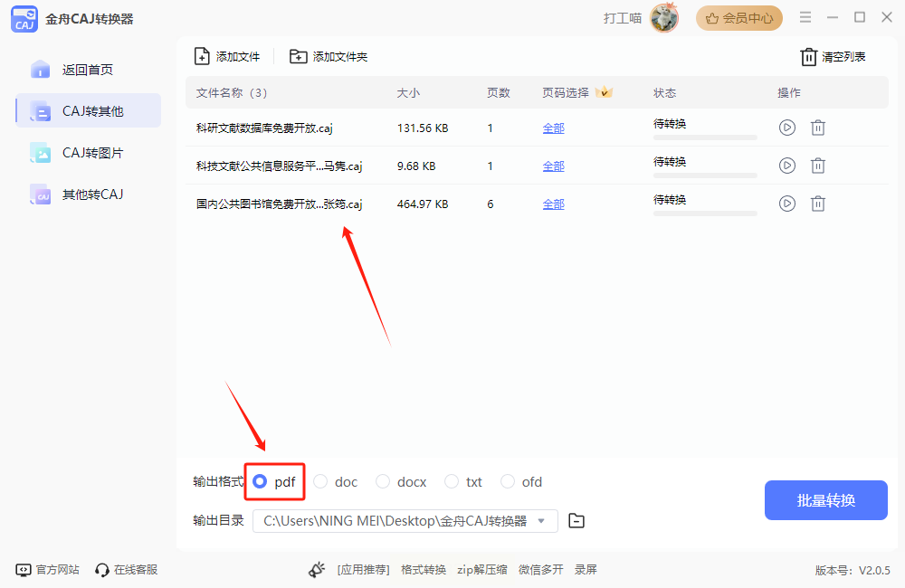Screen dimensions: 905x588
Task: Clear the file list with trash icon
Action: click(808, 57)
